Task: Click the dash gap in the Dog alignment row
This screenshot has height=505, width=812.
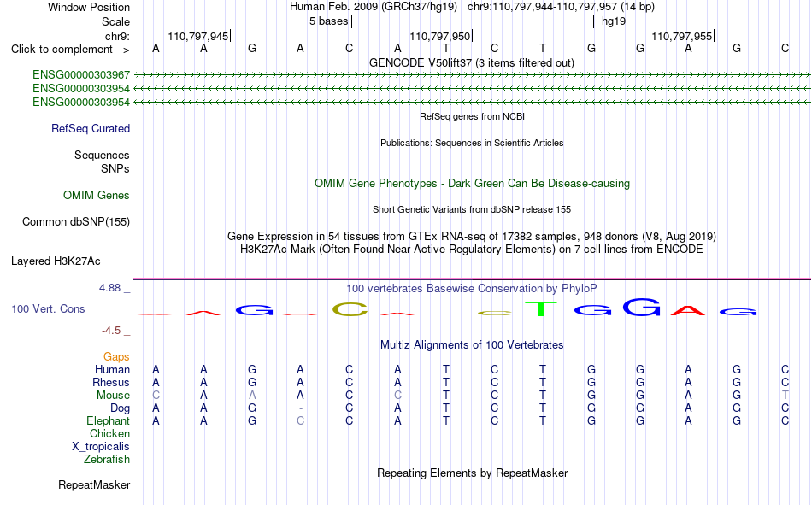Action: (300, 408)
